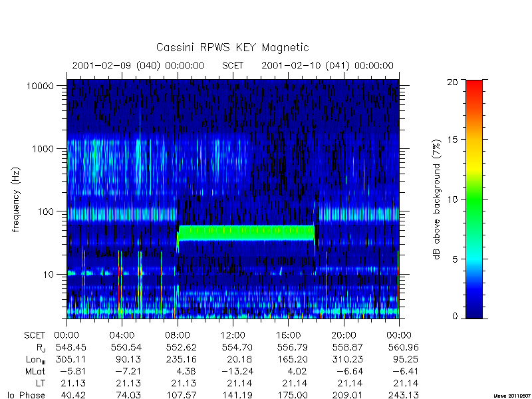This screenshot has height=399, width=532.
Task: Click the time tick label 12:00
Action: click(233, 335)
